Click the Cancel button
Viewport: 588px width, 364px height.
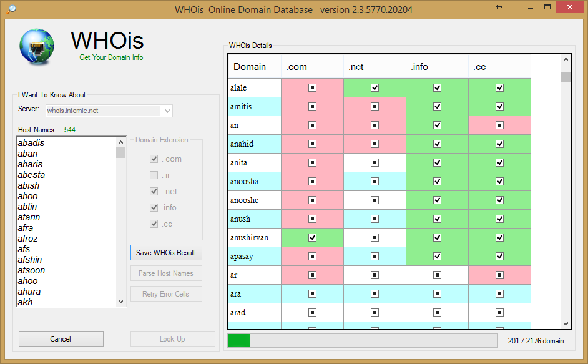click(61, 339)
